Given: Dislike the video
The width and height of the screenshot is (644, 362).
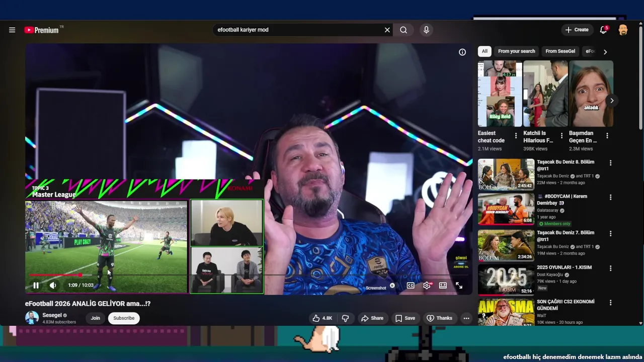Looking at the screenshot, I should (346, 318).
